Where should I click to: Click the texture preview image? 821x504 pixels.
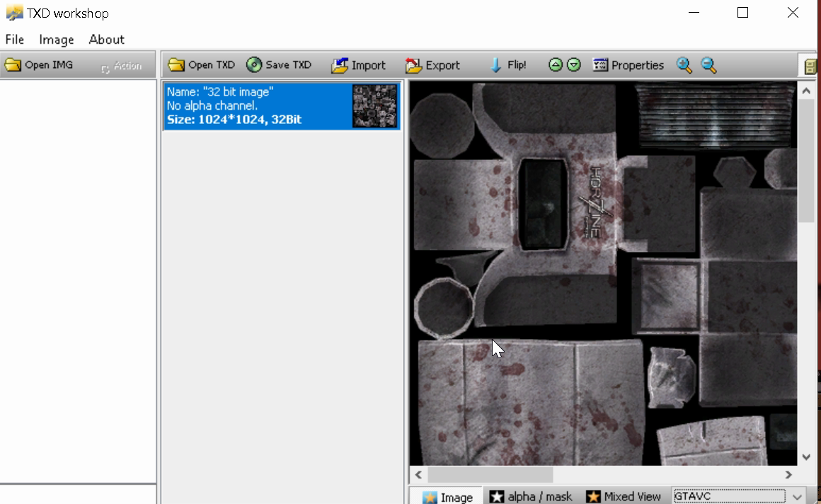tap(603, 273)
